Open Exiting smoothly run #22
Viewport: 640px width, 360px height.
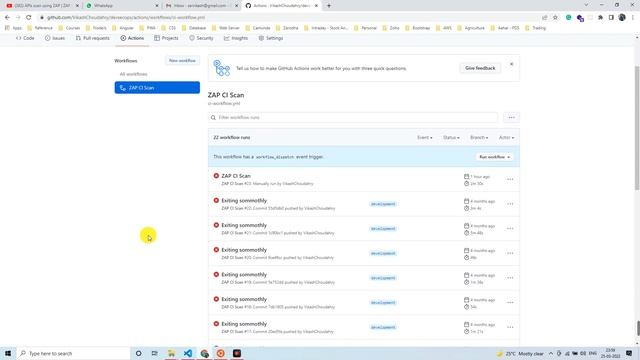(x=244, y=200)
